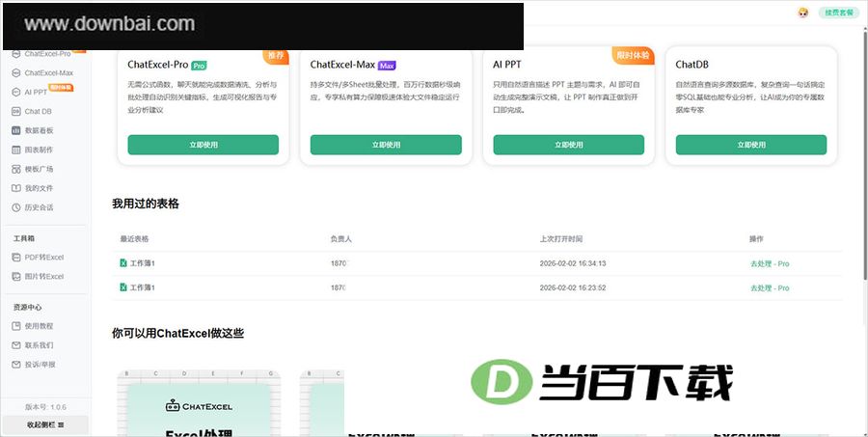
Task: Select the 我用过的表格 heading
Action: pyautogui.click(x=146, y=204)
